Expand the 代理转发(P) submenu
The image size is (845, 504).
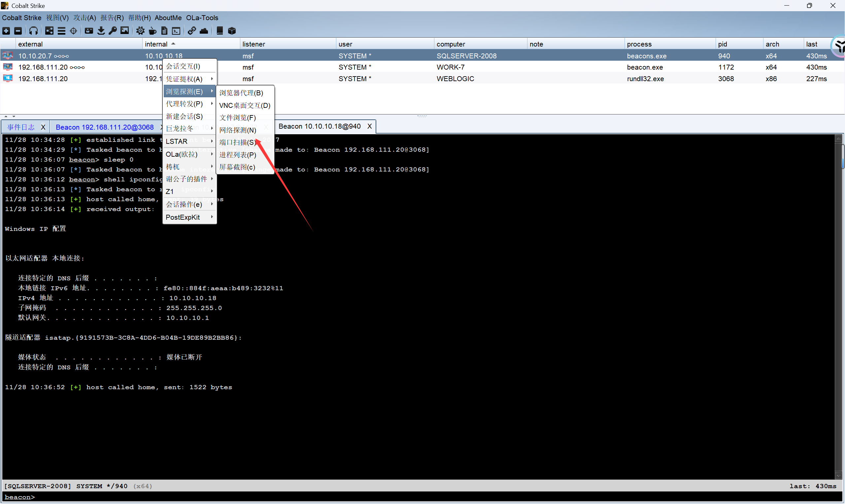[189, 104]
